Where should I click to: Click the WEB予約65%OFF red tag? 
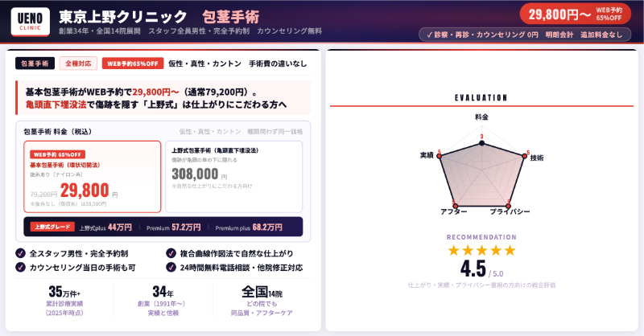click(131, 63)
